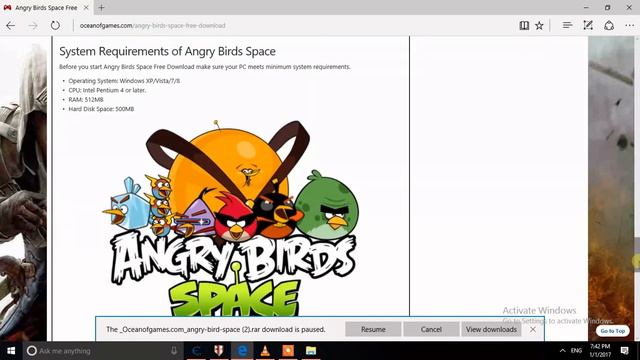Open VLC media player from taskbar
This screenshot has height=360, width=640.
pyautogui.click(x=265, y=351)
